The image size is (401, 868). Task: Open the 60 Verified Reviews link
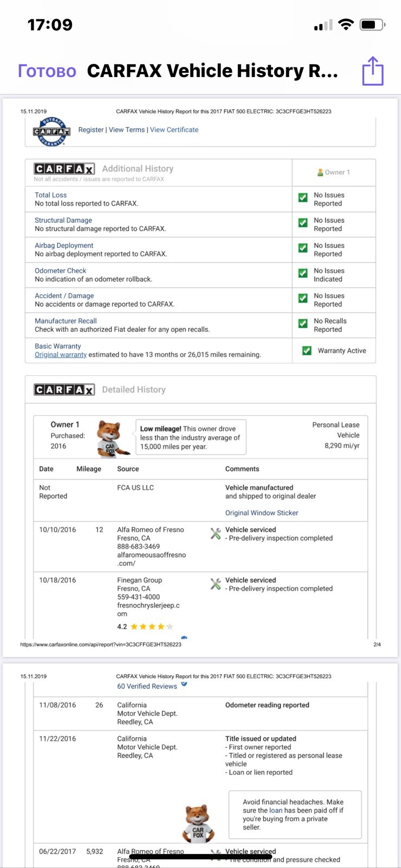(x=147, y=686)
